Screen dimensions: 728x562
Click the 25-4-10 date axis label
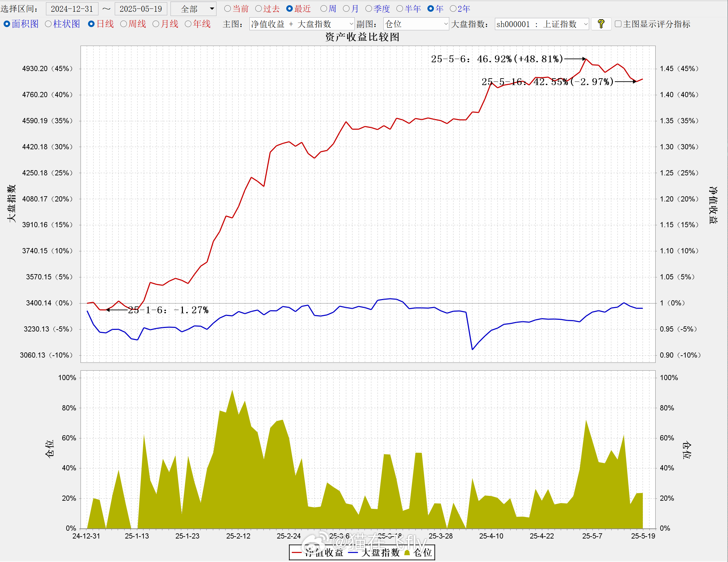tap(491, 536)
